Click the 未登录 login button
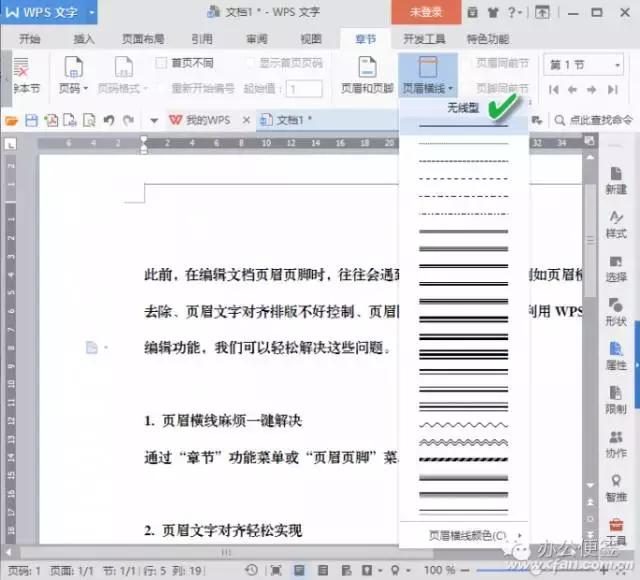Image resolution: width=640 pixels, height=580 pixels. pos(426,12)
